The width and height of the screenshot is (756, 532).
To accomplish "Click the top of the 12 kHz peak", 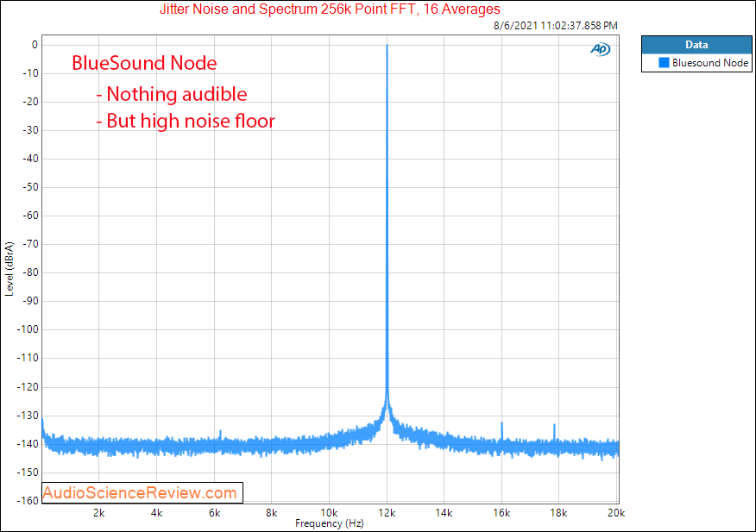I will [x=387, y=46].
